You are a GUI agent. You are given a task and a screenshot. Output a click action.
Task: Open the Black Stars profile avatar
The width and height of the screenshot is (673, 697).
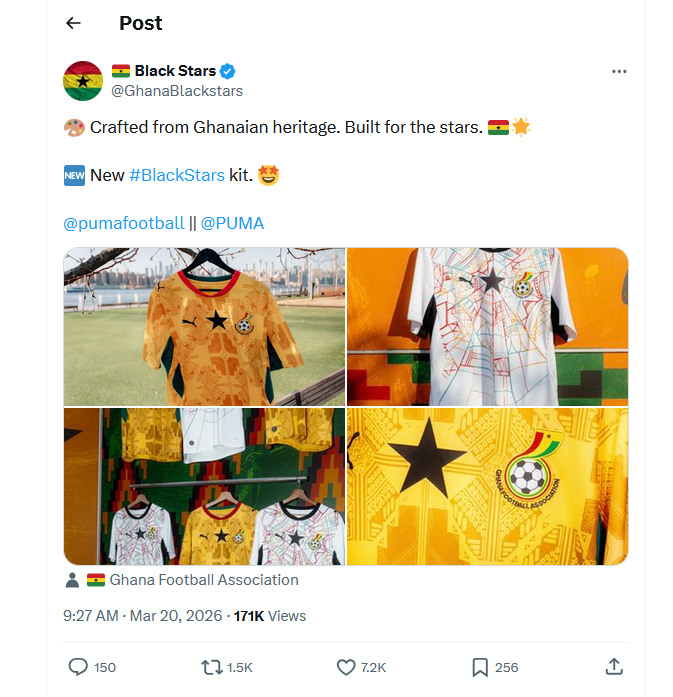tap(83, 81)
